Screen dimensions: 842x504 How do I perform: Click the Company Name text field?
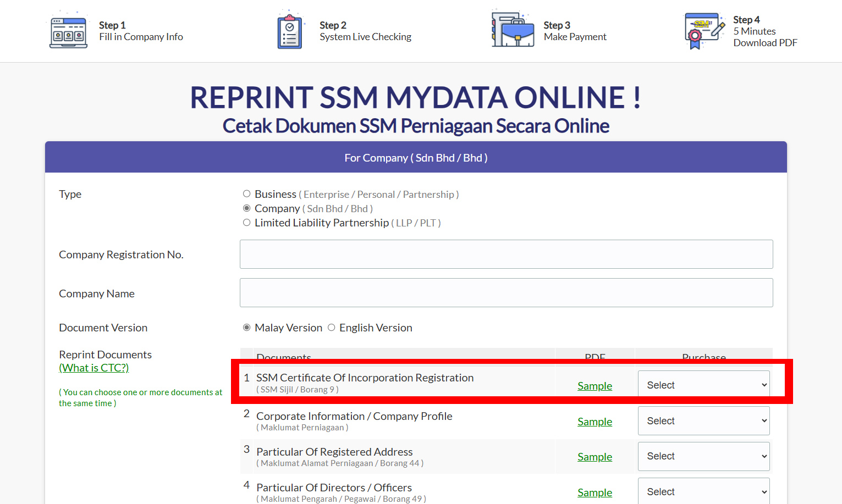pos(506,292)
